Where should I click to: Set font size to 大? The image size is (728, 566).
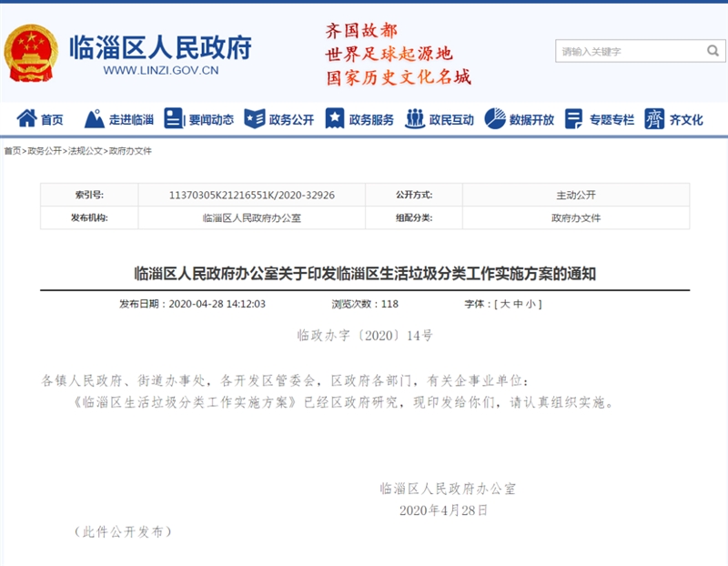click(x=506, y=304)
